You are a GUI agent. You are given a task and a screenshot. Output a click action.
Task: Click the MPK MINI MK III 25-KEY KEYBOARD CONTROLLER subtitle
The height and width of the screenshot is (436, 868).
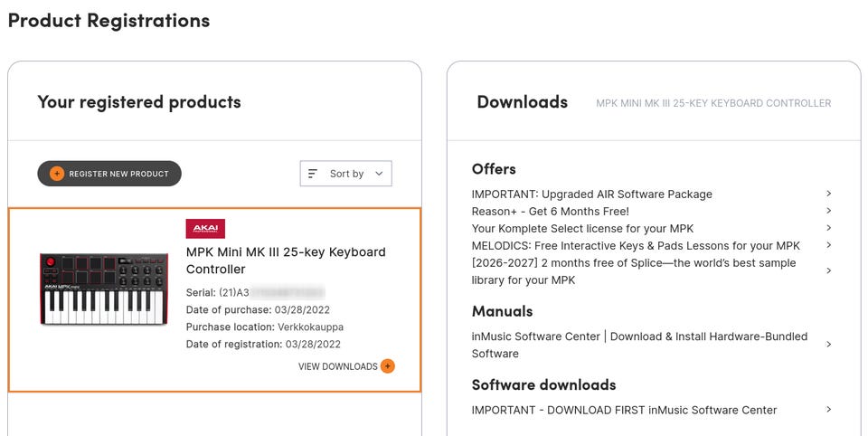click(x=713, y=103)
